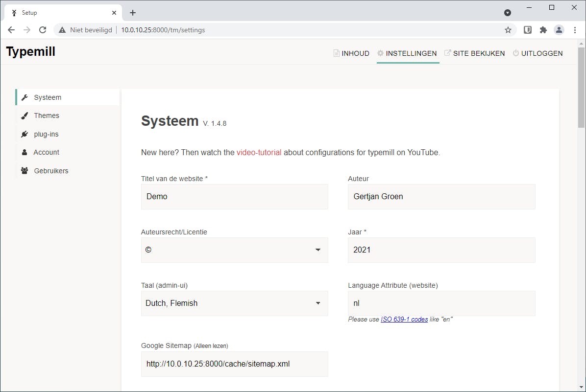Viewport: 586px width, 392px height.
Task: Focus the Auteur input field
Action: 441,197
